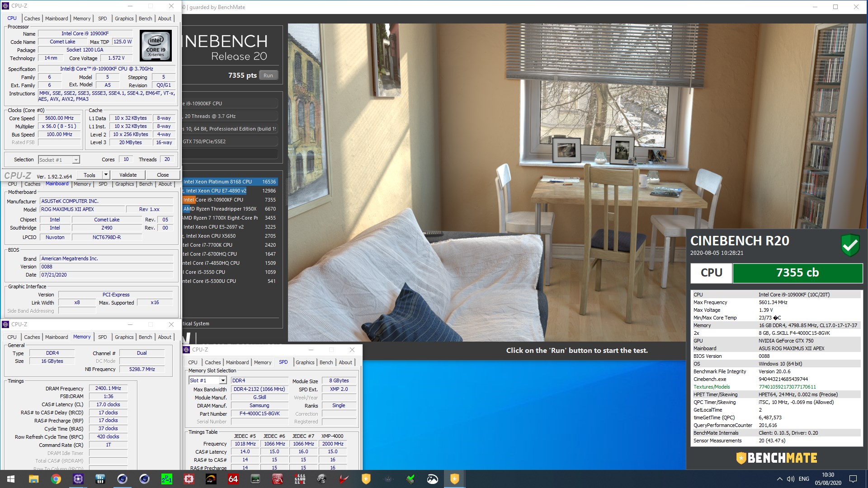Click the first yellow BenchMate shield taskbar icon

[366, 479]
